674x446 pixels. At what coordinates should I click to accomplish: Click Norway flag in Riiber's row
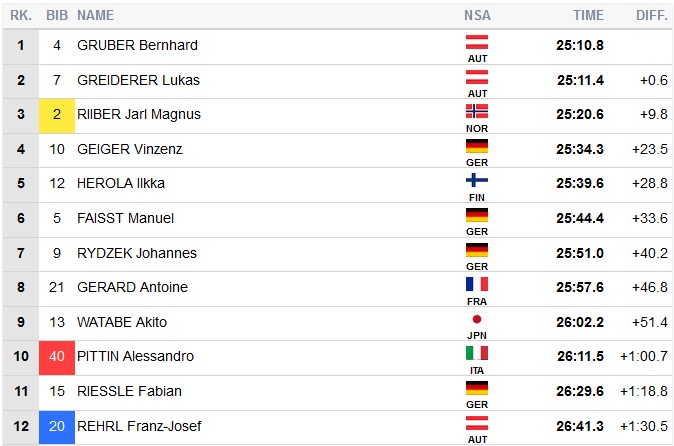click(477, 111)
